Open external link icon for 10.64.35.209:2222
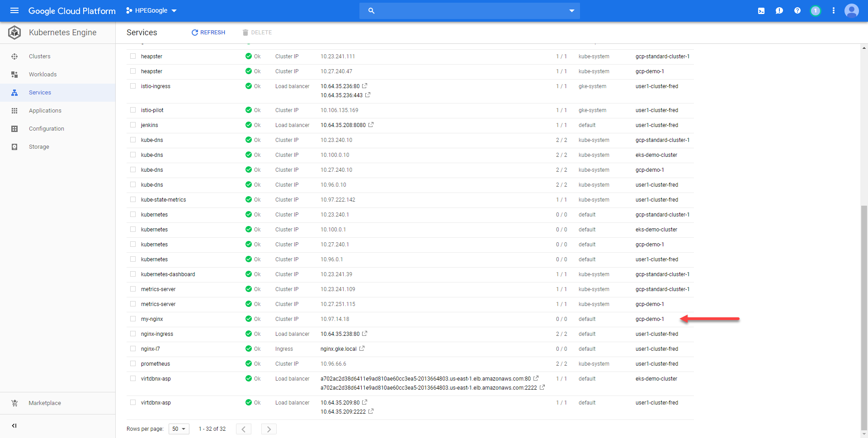This screenshot has height=438, width=868. point(371,411)
